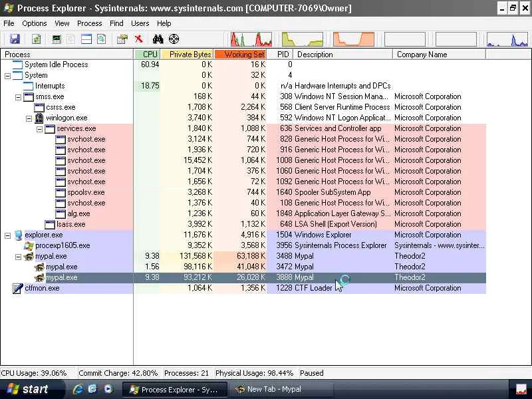
Task: Open the Options menu
Action: (35, 23)
